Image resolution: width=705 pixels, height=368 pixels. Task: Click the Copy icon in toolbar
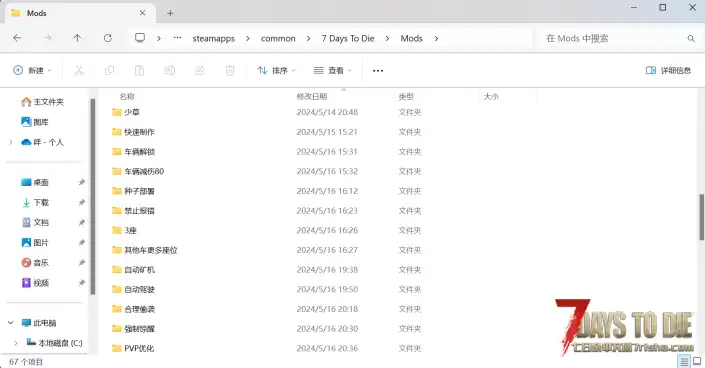pos(109,70)
